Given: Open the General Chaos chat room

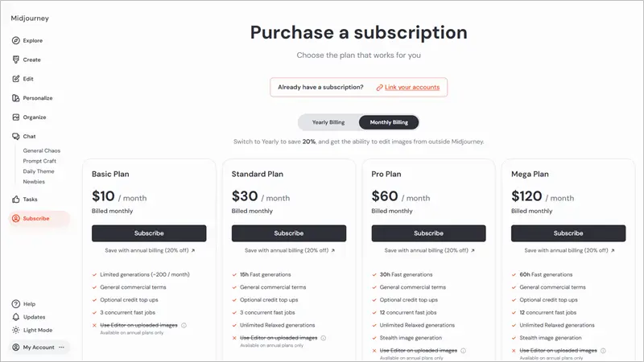Looking at the screenshot, I should point(42,150).
